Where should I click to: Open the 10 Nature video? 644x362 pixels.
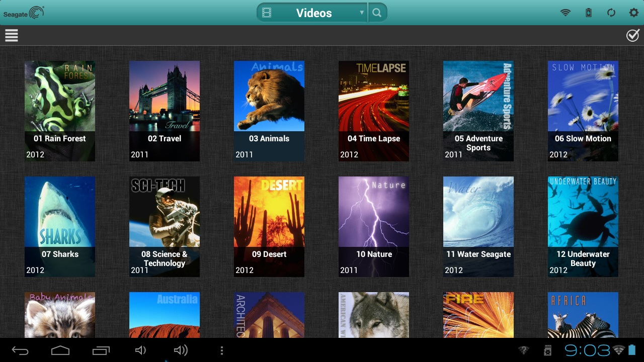(374, 227)
